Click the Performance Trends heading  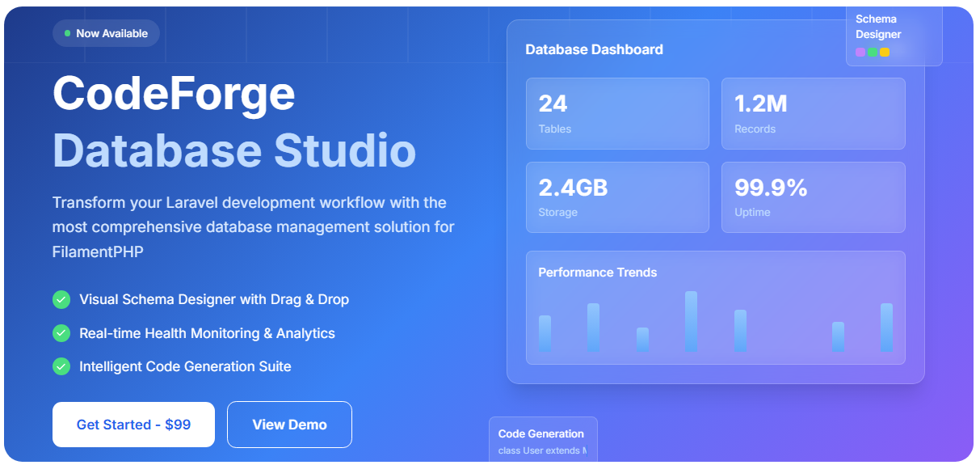597,273
